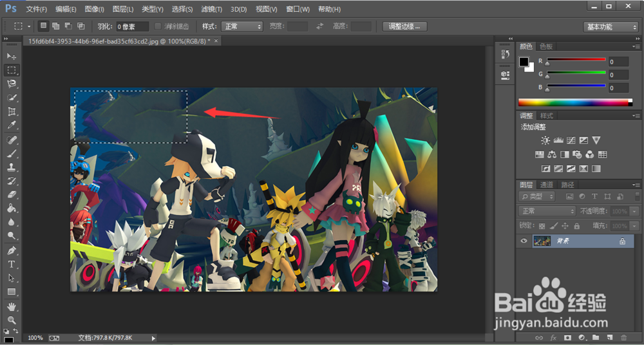Open the 样式 style dropdown set to 正常

[241, 26]
